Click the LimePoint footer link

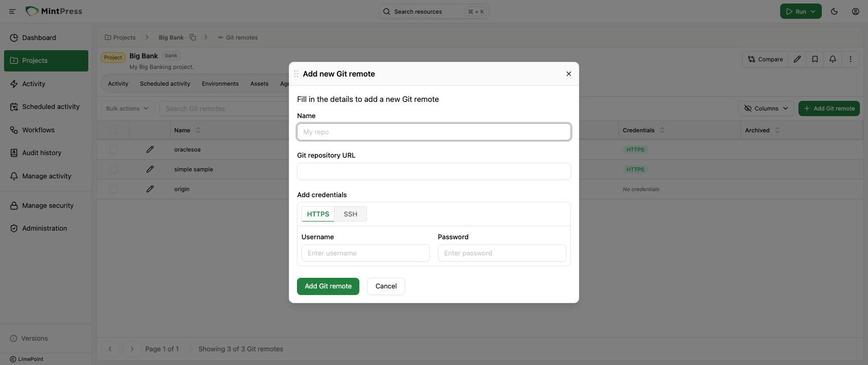27,359
